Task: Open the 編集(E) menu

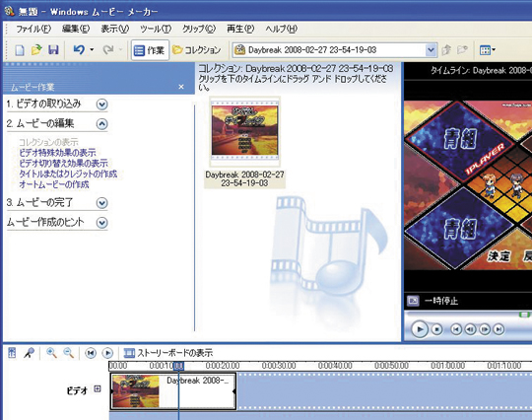Action: tap(76, 29)
